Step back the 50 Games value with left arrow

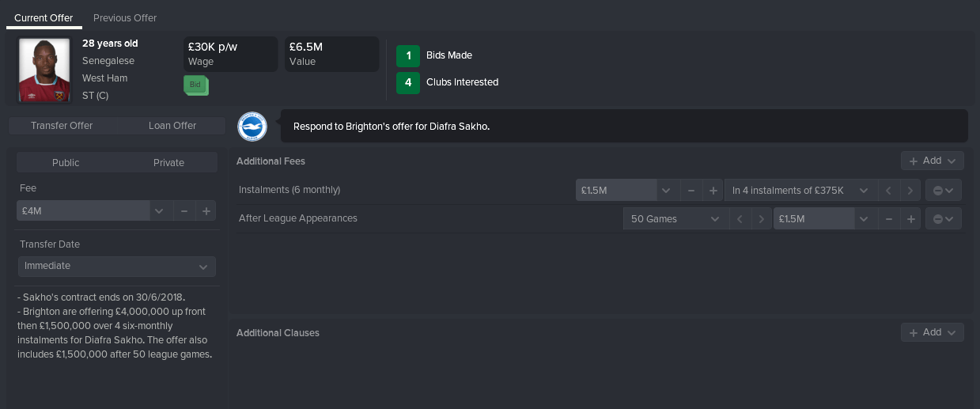[x=740, y=219]
